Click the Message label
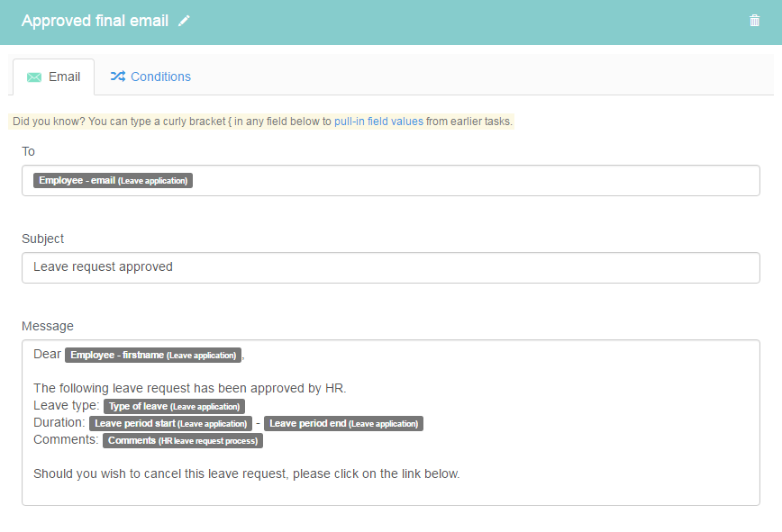 pyautogui.click(x=48, y=326)
